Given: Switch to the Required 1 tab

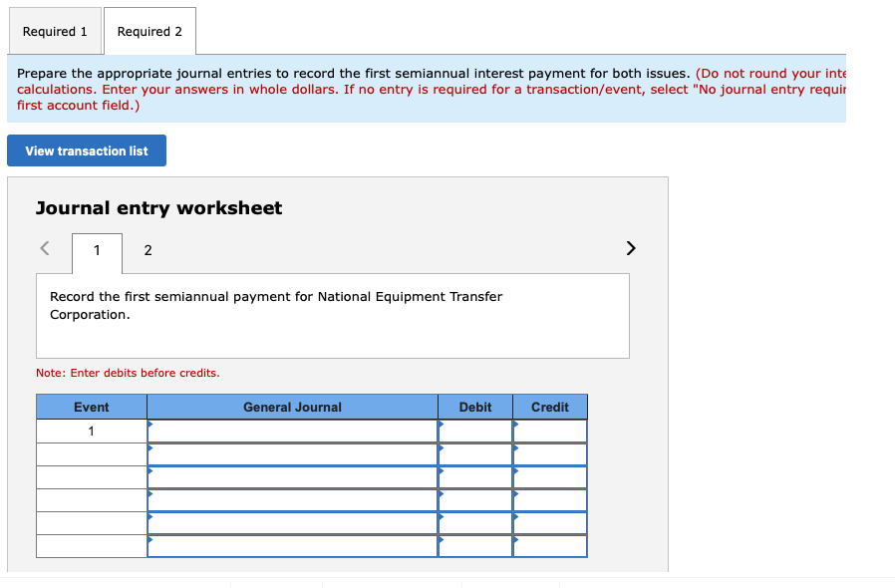Looking at the screenshot, I should click(x=55, y=30).
